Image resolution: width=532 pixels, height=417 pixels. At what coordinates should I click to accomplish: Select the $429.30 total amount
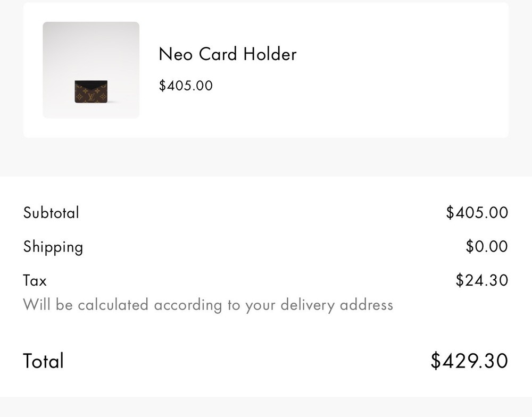(x=469, y=361)
